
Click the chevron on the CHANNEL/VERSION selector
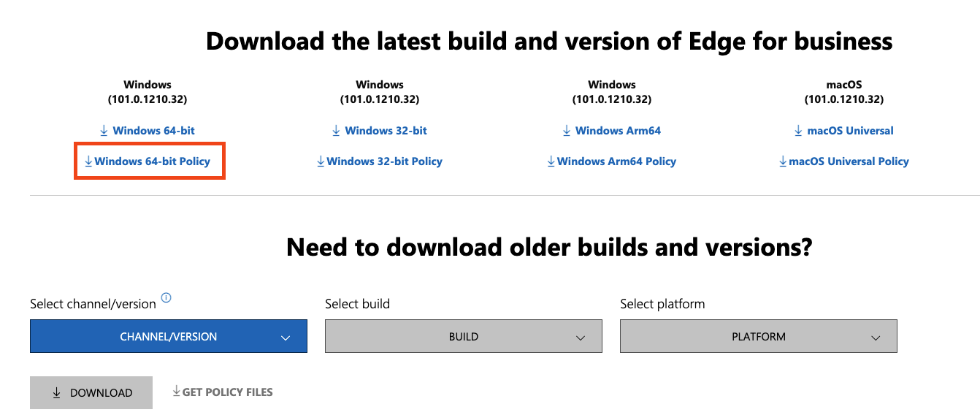coord(286,338)
